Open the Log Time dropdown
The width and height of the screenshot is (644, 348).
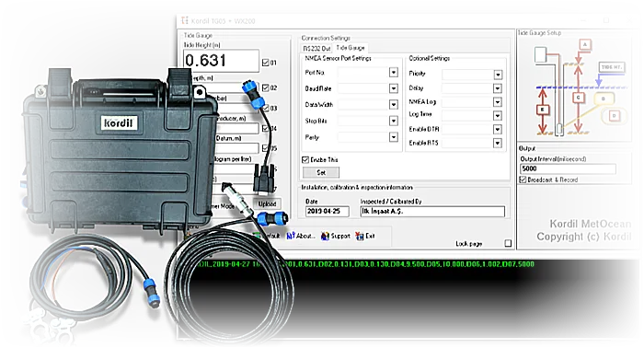point(498,115)
